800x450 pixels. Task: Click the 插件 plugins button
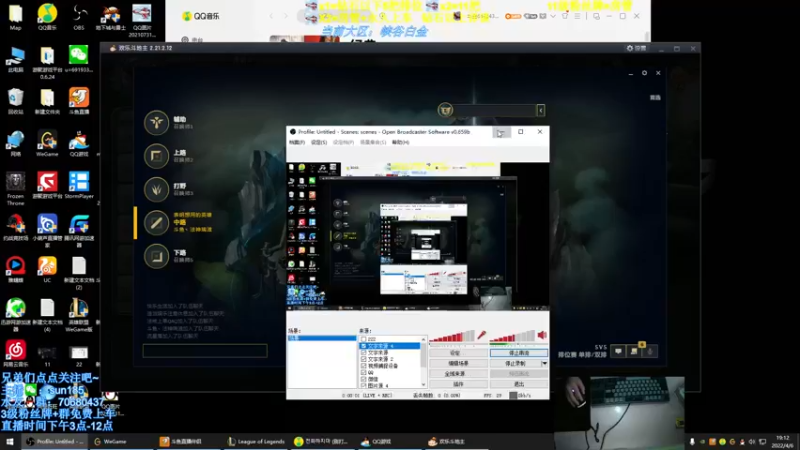point(458,384)
